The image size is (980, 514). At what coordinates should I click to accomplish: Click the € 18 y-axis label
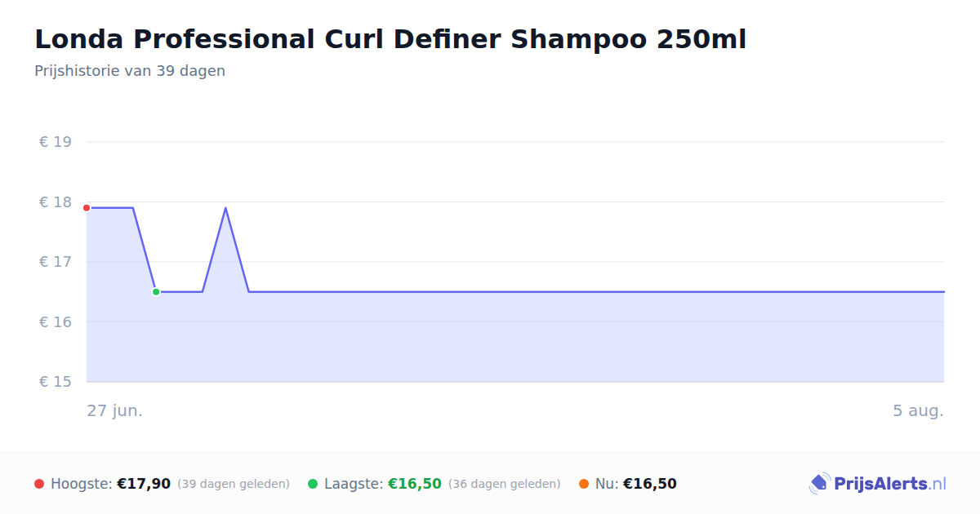pyautogui.click(x=56, y=202)
